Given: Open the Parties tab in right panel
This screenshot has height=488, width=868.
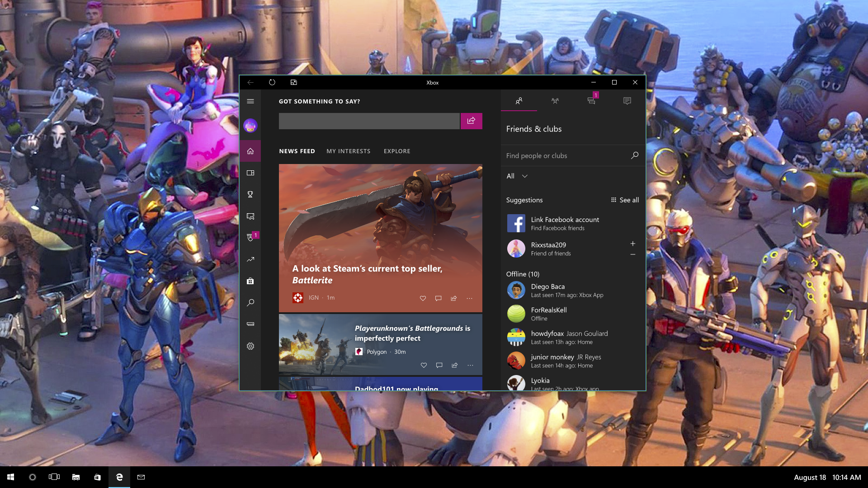Looking at the screenshot, I should pyautogui.click(x=555, y=101).
